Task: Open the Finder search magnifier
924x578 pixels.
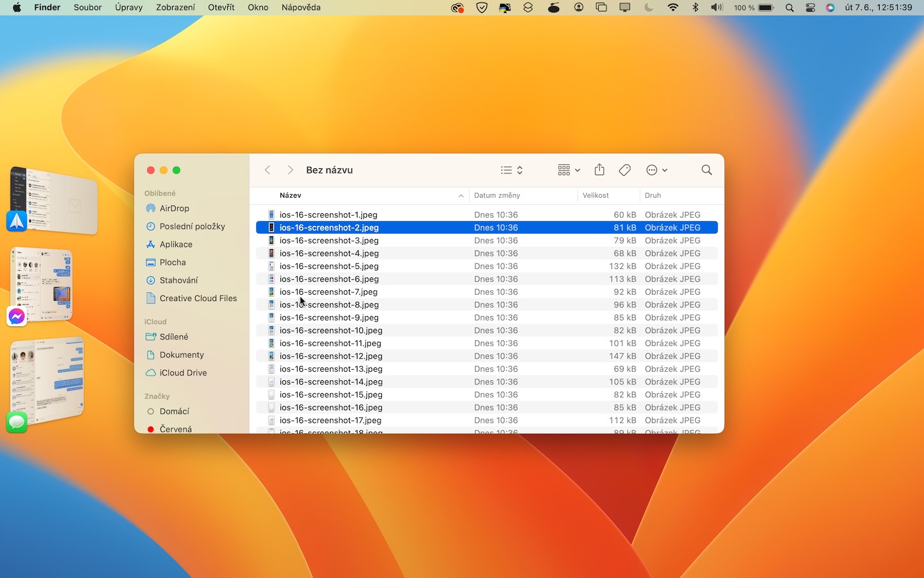Action: [x=706, y=170]
